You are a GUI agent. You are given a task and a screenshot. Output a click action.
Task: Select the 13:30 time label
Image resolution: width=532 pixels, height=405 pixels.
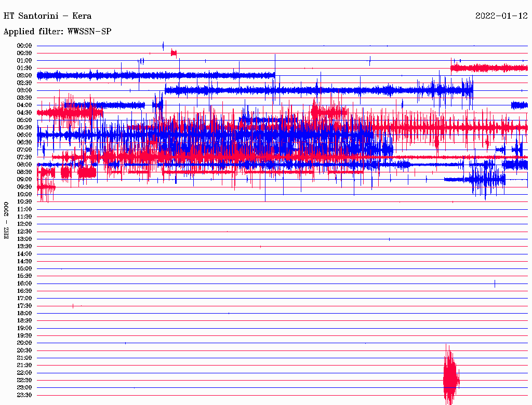coord(24,247)
